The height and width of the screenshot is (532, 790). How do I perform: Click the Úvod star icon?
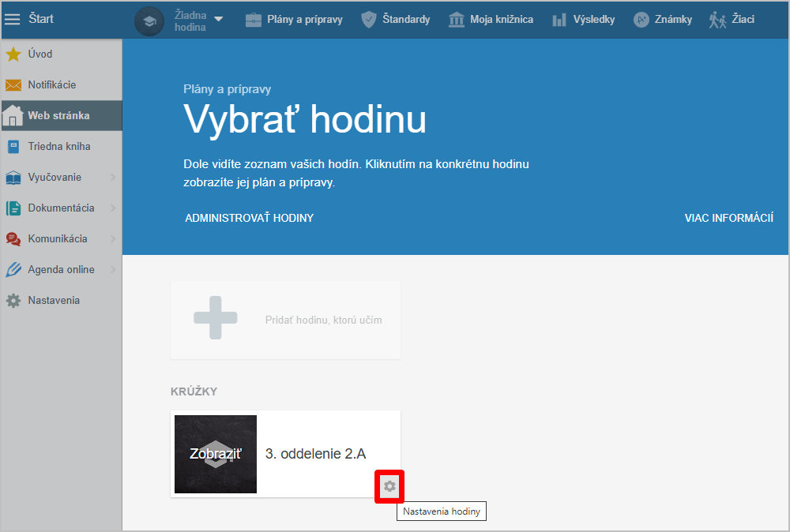point(13,54)
